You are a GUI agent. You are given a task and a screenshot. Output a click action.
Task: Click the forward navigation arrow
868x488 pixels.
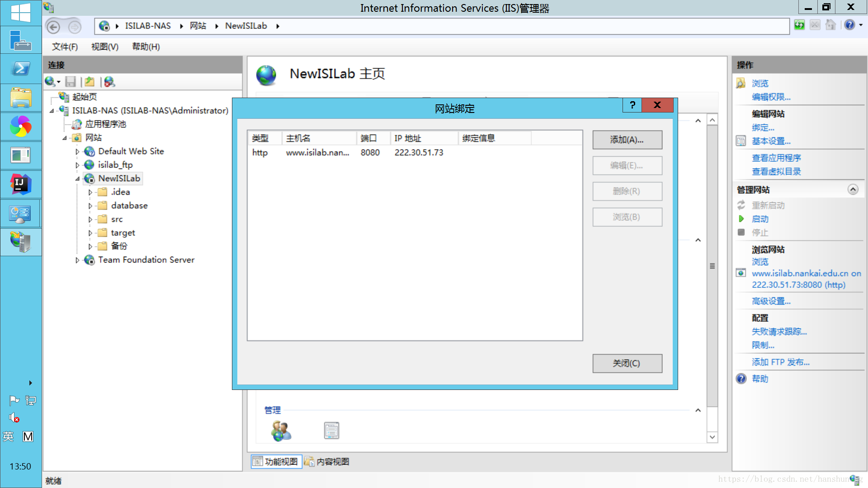pyautogui.click(x=75, y=27)
